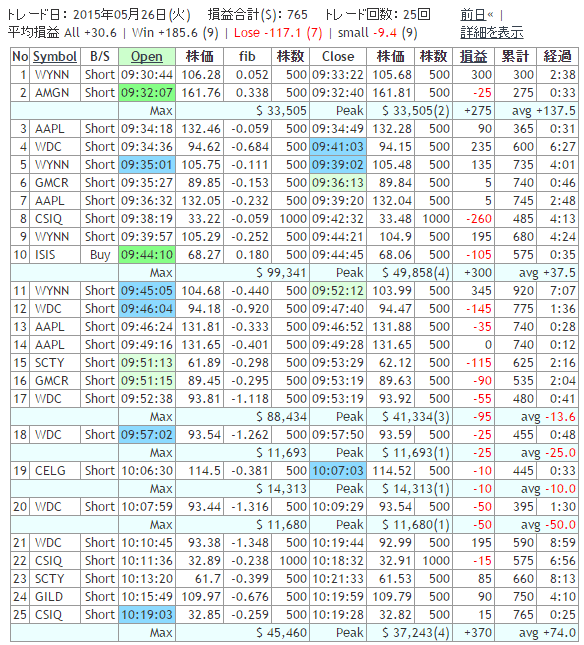This screenshot has width=584, height=645.
Task: Select GILD symbol in row 24
Action: (49, 597)
